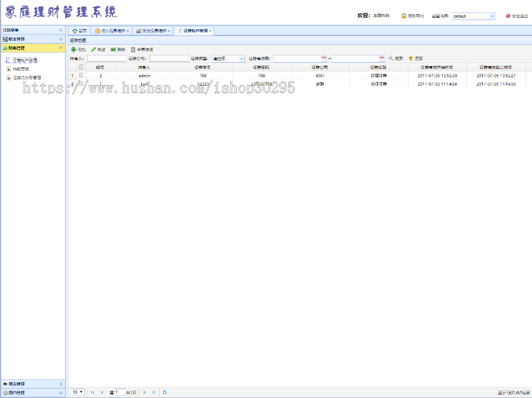Expand the 用户管理 accordion section

pos(61,393)
